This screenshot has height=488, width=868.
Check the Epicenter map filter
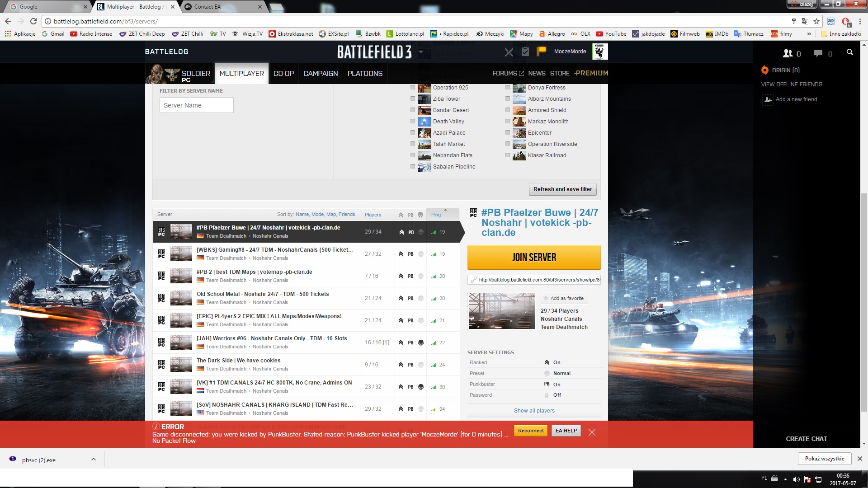pyautogui.click(x=507, y=133)
